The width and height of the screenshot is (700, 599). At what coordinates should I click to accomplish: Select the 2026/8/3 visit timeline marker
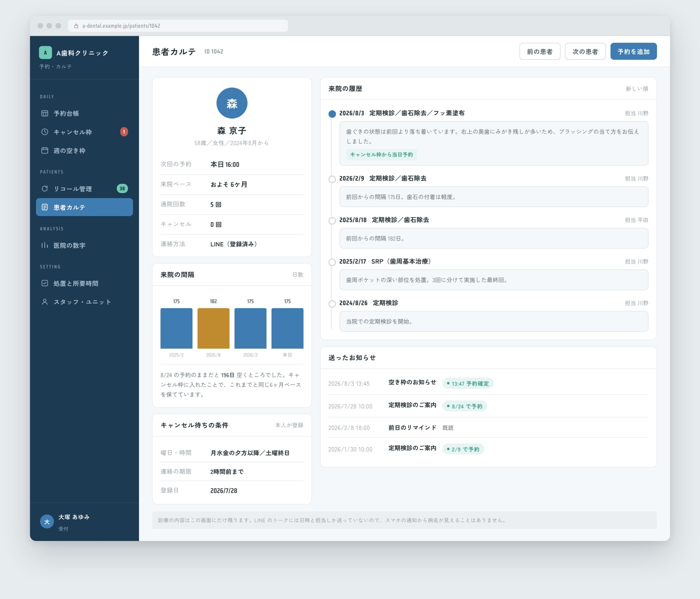click(x=332, y=114)
